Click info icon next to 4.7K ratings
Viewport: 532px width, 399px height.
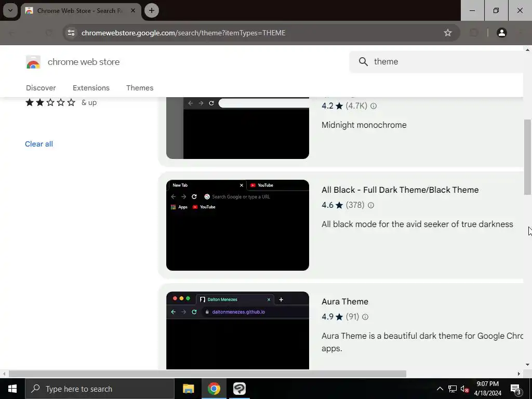tap(374, 106)
